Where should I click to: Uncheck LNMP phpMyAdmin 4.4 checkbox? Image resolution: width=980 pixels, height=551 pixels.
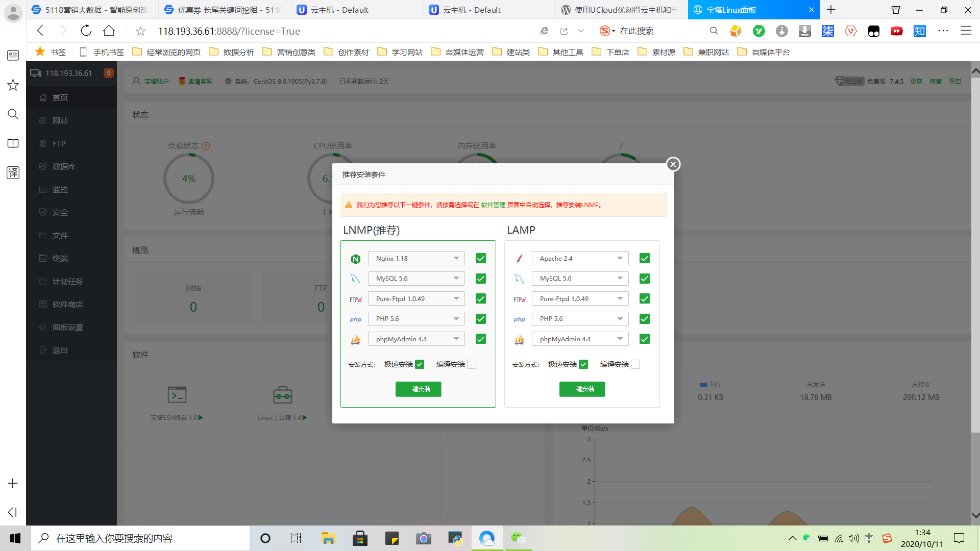coord(481,339)
